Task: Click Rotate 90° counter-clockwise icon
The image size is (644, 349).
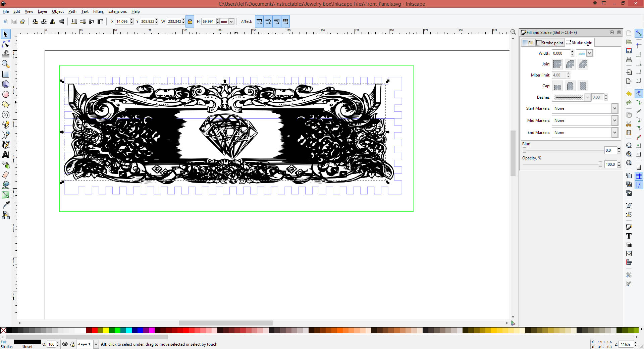Action: pos(35,21)
